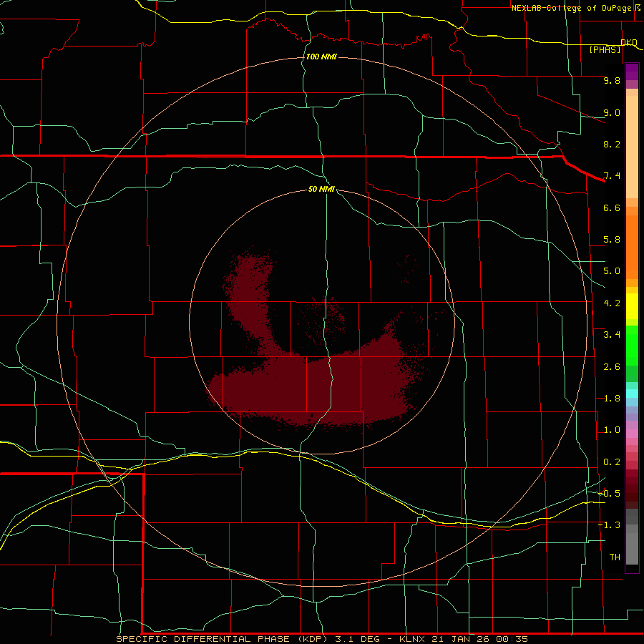Click the 1.8 scale value
This screenshot has width=644, height=644.
pyautogui.click(x=612, y=399)
